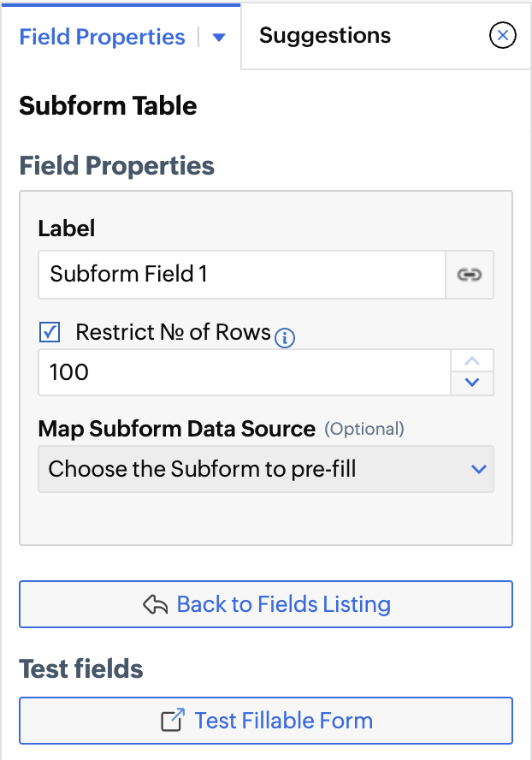Increase row limit with the up arrow

pyautogui.click(x=472, y=361)
